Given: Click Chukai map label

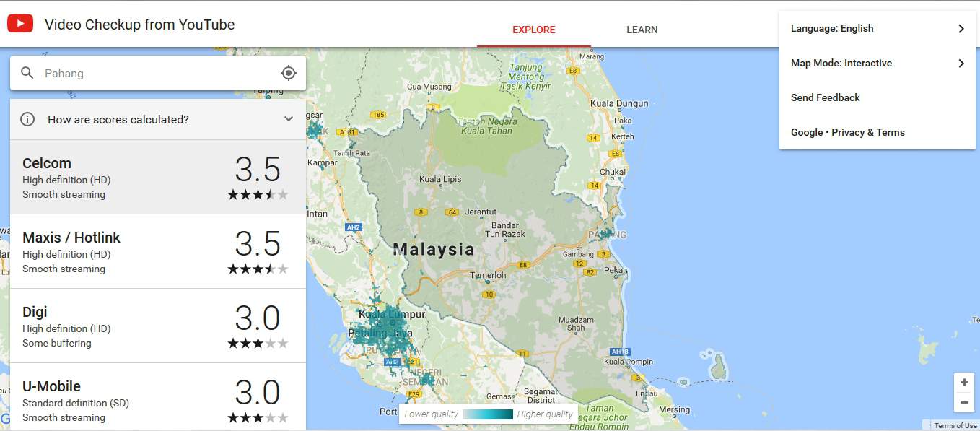Looking at the screenshot, I should [x=613, y=173].
